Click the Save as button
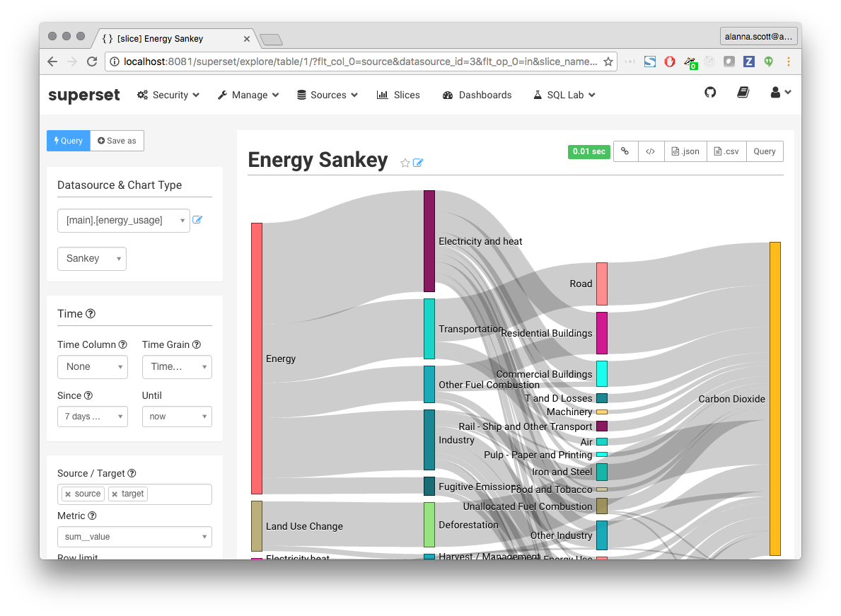 coord(117,141)
